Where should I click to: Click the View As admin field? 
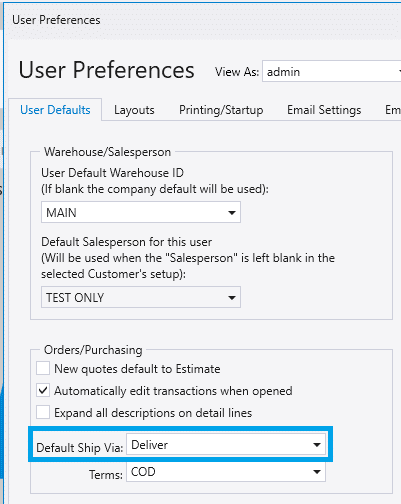(331, 71)
